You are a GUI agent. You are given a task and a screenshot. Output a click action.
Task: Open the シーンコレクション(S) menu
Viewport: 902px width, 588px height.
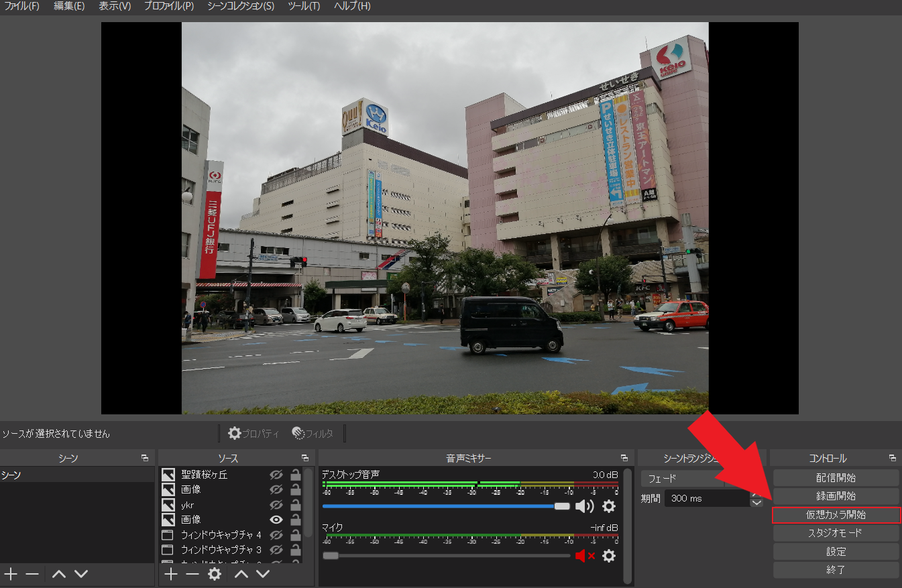(x=241, y=6)
